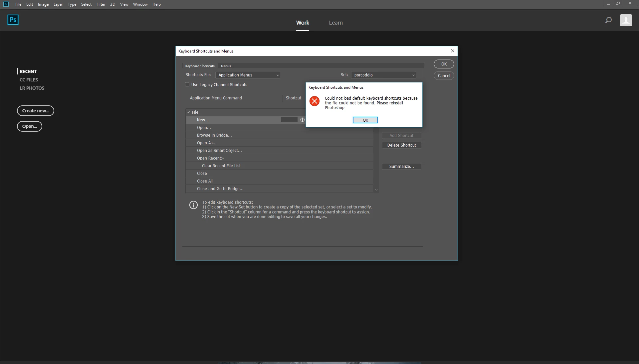Screen dimensions: 639x364
Task: Open the Filter menu
Action: [x=101, y=4]
